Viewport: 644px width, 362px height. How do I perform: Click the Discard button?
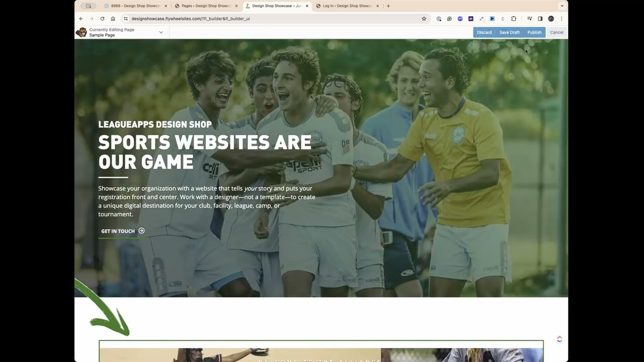485,32
